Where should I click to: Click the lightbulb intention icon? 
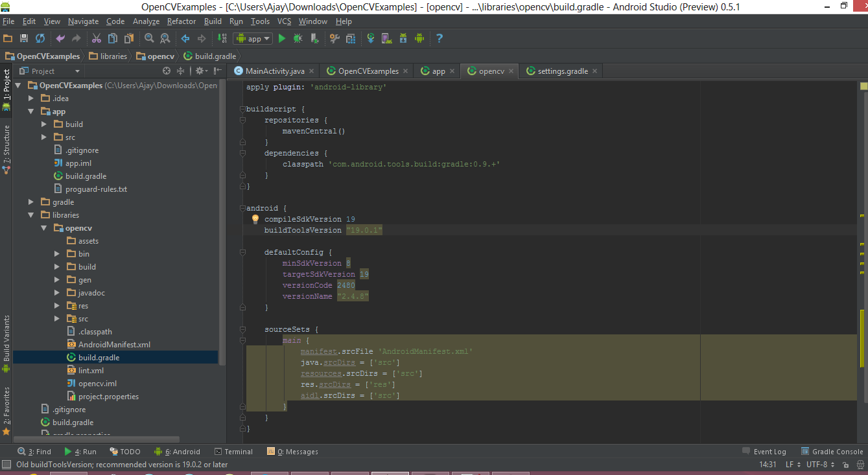coord(255,219)
